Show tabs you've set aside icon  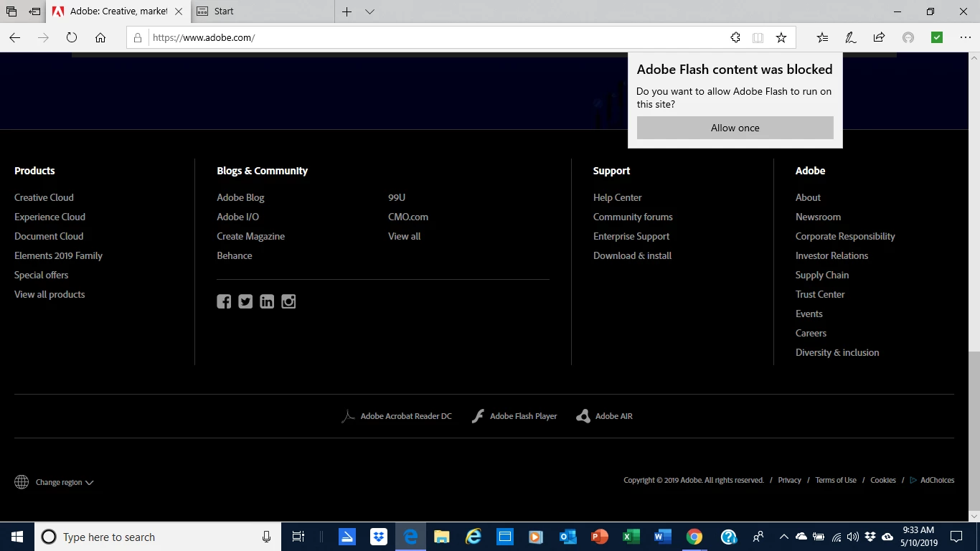coord(11,11)
